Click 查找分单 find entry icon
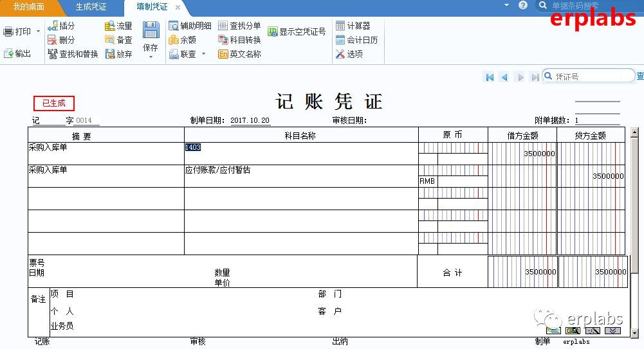 click(223, 26)
